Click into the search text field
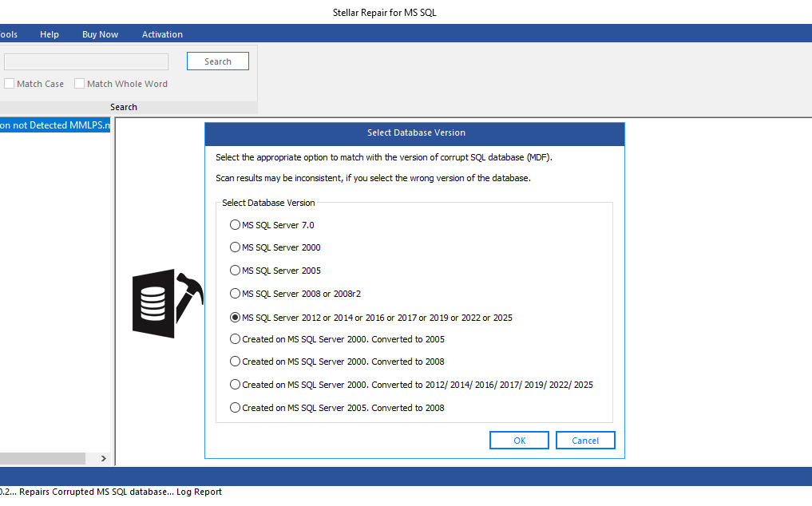This screenshot has width=812, height=506. [86, 61]
